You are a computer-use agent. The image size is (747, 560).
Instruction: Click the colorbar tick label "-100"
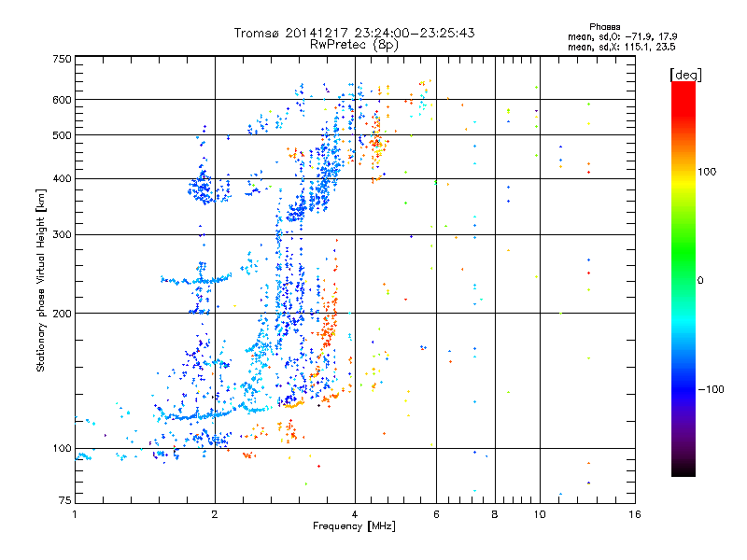point(711,389)
